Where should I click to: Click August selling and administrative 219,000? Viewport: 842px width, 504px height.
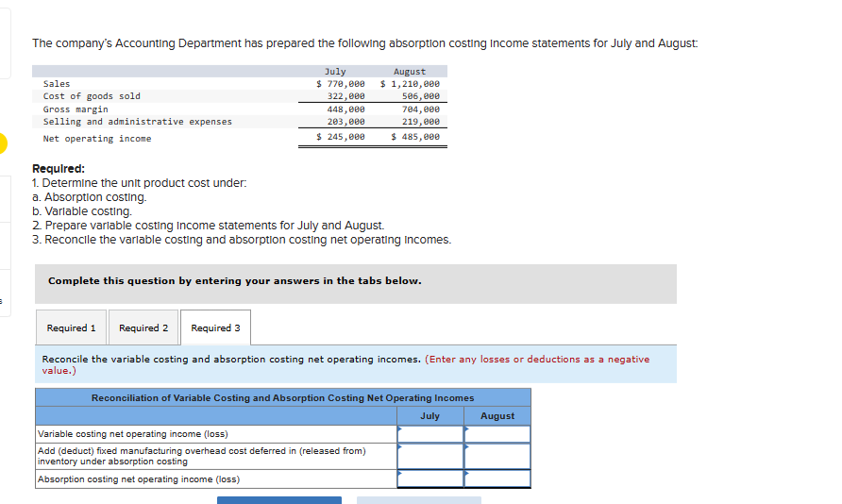click(x=420, y=122)
